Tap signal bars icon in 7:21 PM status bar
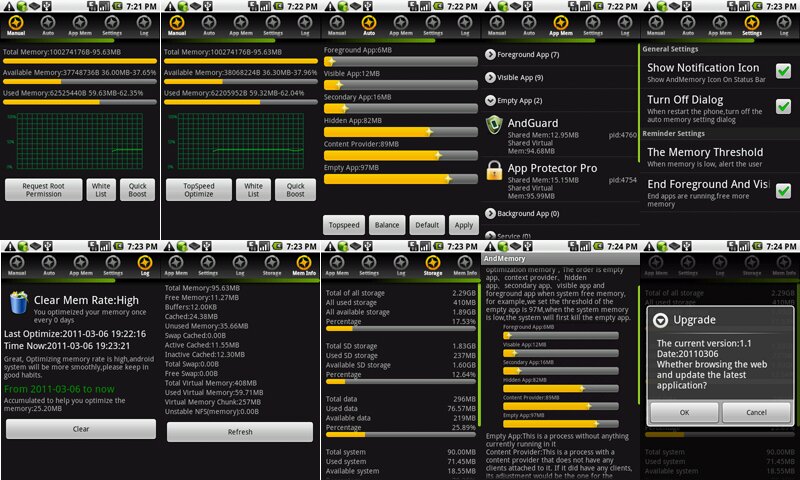This screenshot has height=480, width=800. point(105,6)
